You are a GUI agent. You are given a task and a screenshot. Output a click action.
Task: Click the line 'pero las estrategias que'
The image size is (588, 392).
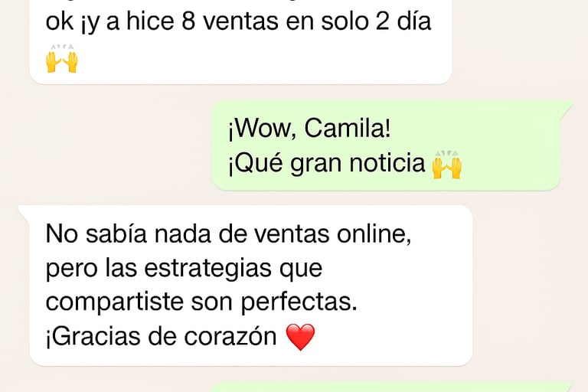pos(184,269)
